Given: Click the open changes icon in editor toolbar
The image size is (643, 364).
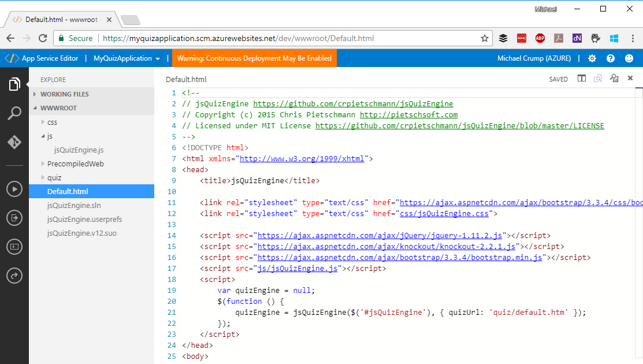Looking at the screenshot, I should pyautogui.click(x=614, y=79).
